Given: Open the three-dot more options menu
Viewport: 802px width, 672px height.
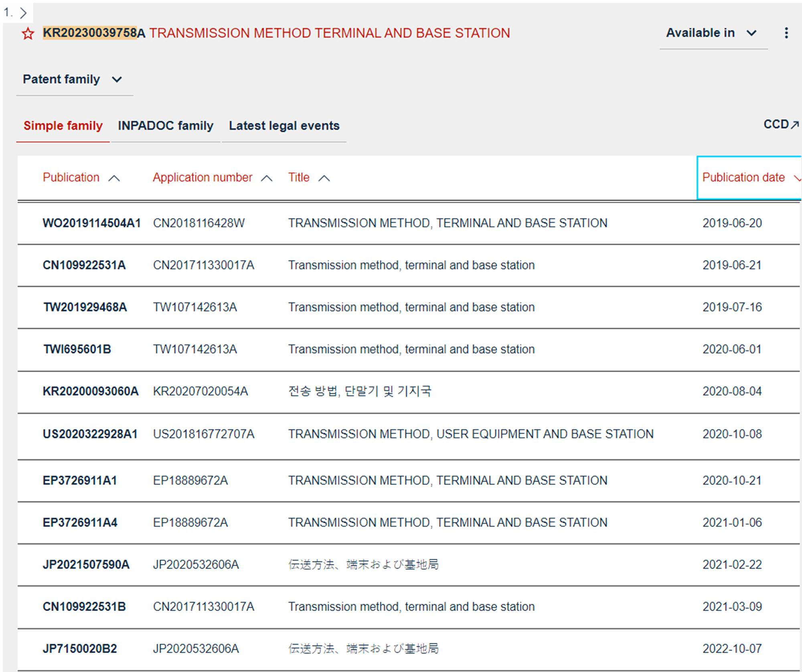Looking at the screenshot, I should click(x=786, y=33).
